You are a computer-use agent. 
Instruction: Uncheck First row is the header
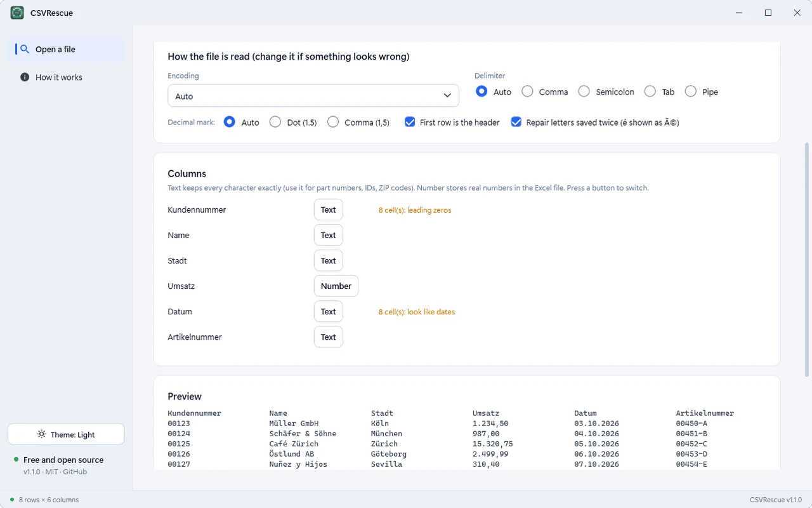pos(410,122)
